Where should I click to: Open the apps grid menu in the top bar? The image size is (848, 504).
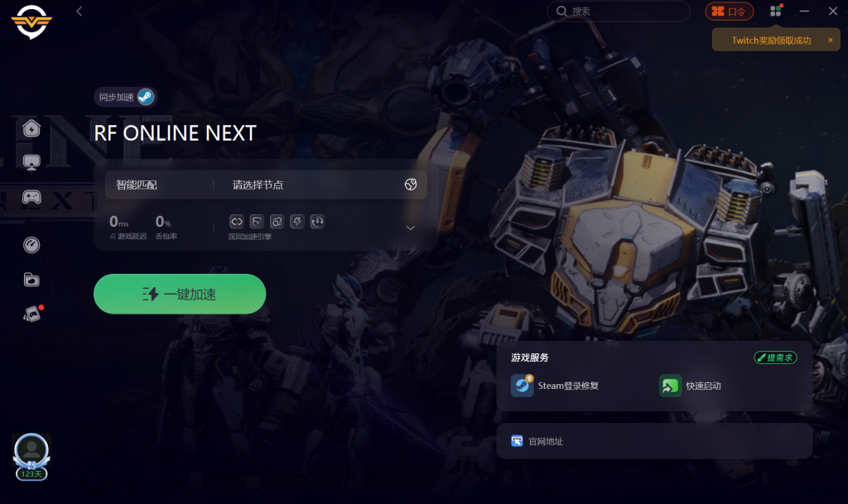coord(775,11)
